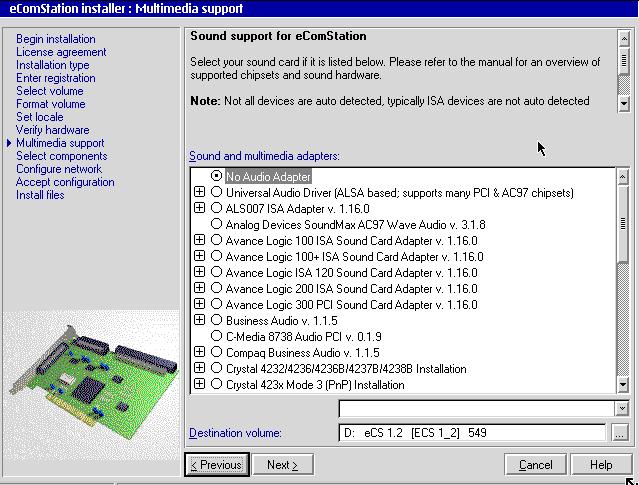
Task: Expand the Business Audio v. 1.1.5 entry
Action: pyautogui.click(x=199, y=320)
